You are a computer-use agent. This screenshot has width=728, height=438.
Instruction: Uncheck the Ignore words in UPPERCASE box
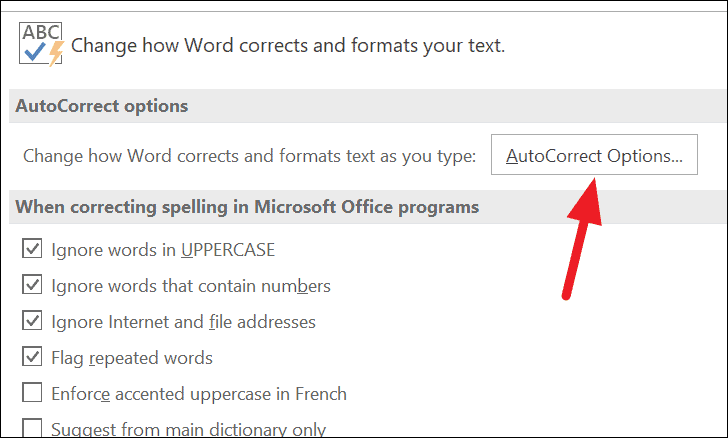click(x=32, y=248)
